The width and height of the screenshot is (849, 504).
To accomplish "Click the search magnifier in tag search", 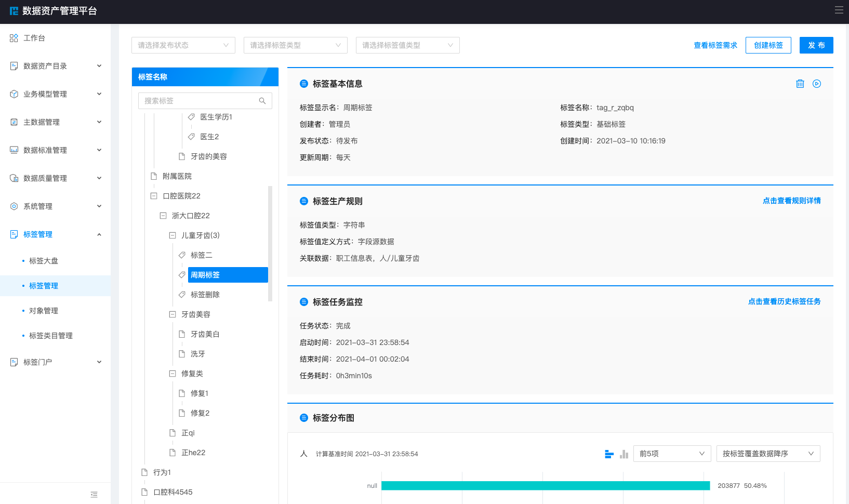I will (262, 101).
